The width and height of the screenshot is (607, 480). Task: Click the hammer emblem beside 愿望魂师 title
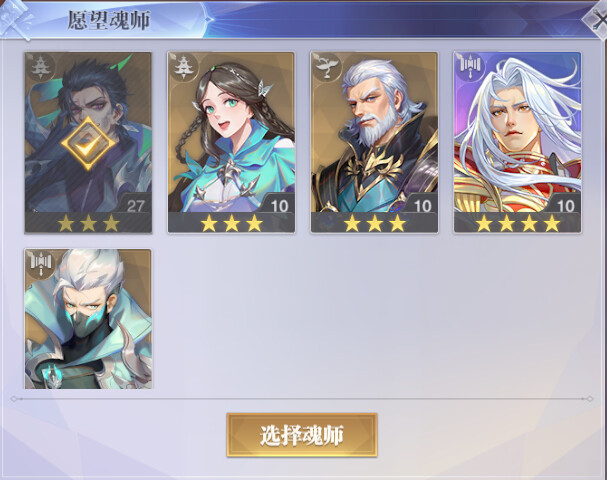pos(15,19)
